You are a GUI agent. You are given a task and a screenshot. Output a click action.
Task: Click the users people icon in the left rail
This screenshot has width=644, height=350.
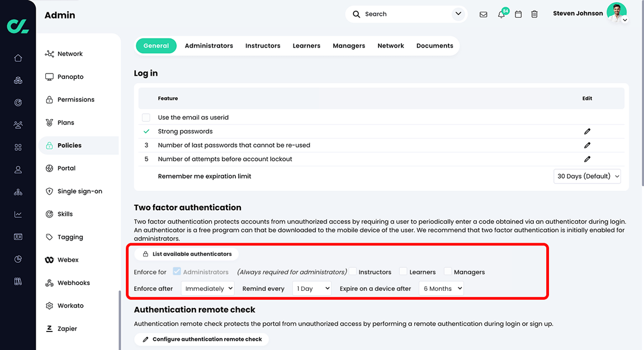[x=18, y=125]
